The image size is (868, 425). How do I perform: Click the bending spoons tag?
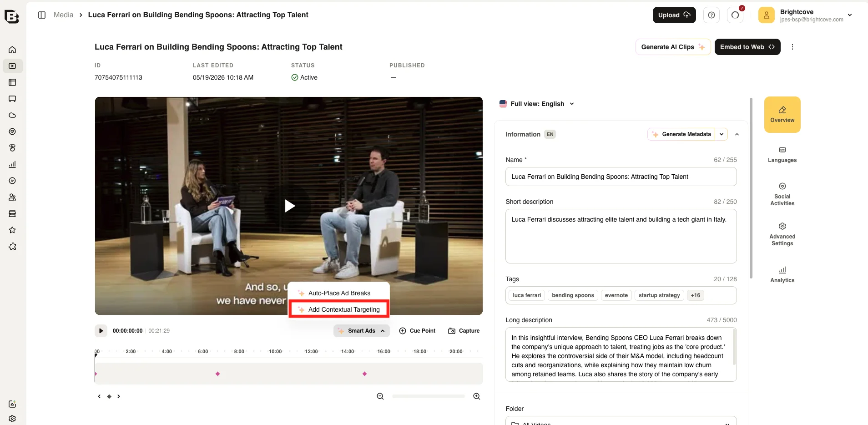[573, 295]
